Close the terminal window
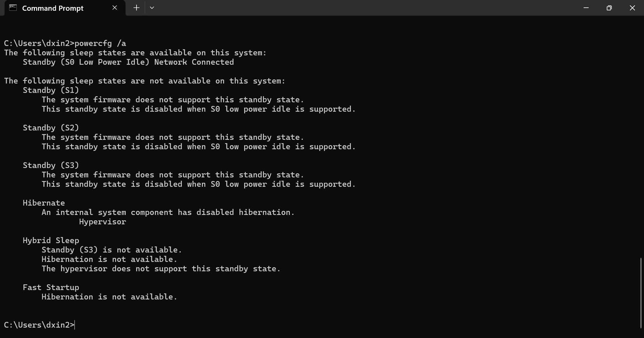Image resolution: width=644 pixels, height=338 pixels. pos(632,8)
